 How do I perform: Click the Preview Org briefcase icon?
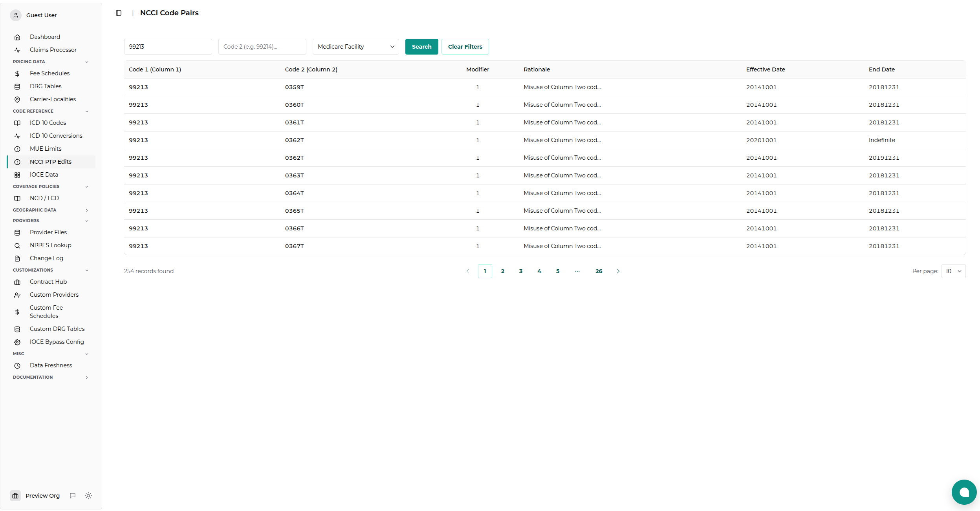point(15,496)
